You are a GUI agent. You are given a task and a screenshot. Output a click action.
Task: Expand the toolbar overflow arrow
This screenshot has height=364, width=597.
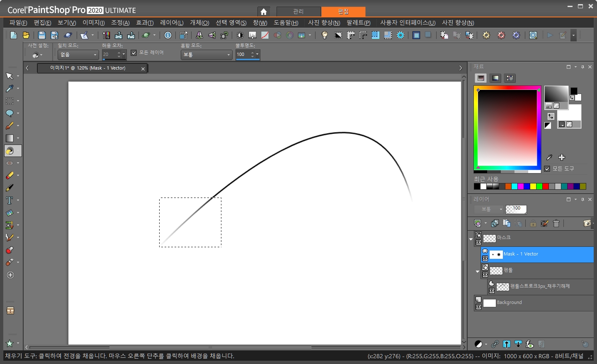click(573, 35)
